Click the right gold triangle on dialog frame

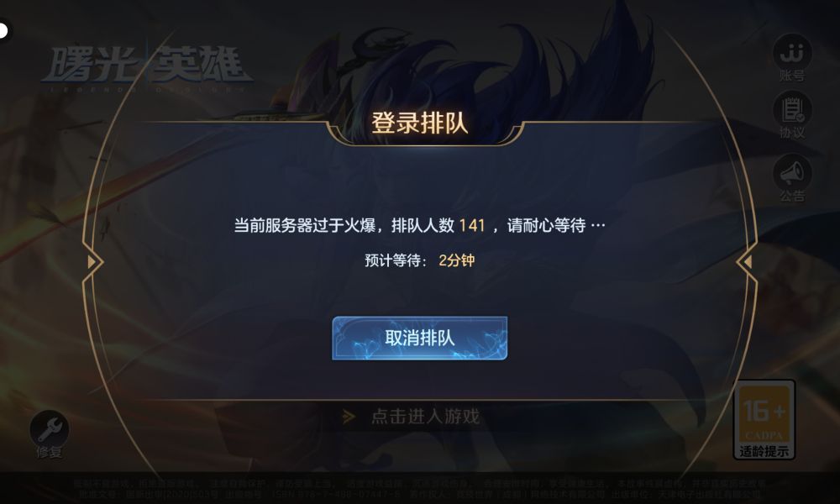point(747,262)
